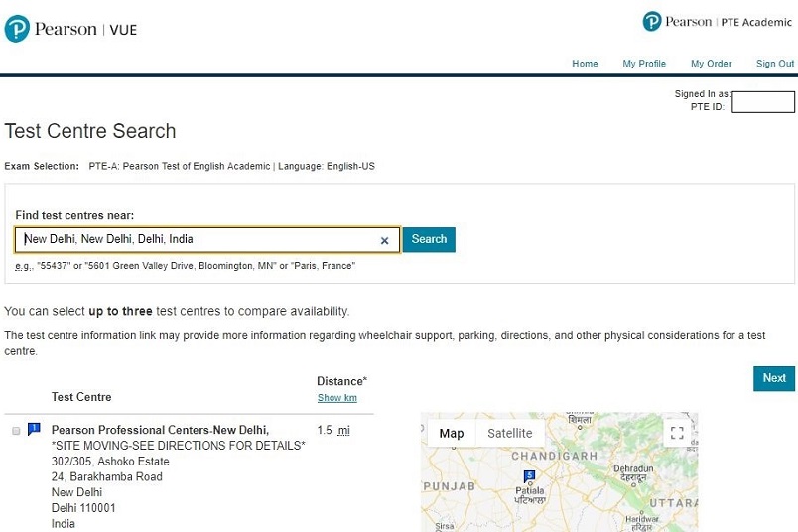Click the Next button
The width and height of the screenshot is (798, 532).
pos(774,378)
